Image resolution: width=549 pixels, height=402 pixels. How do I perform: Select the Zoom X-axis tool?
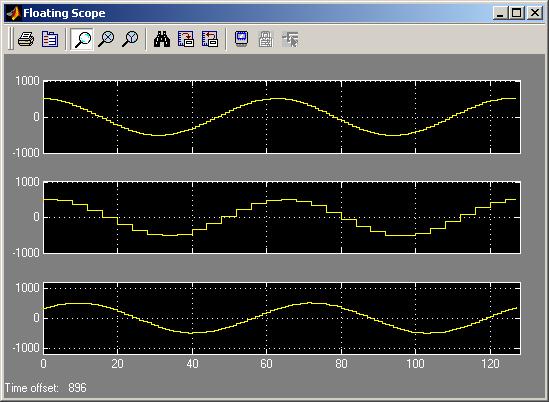(x=106, y=39)
